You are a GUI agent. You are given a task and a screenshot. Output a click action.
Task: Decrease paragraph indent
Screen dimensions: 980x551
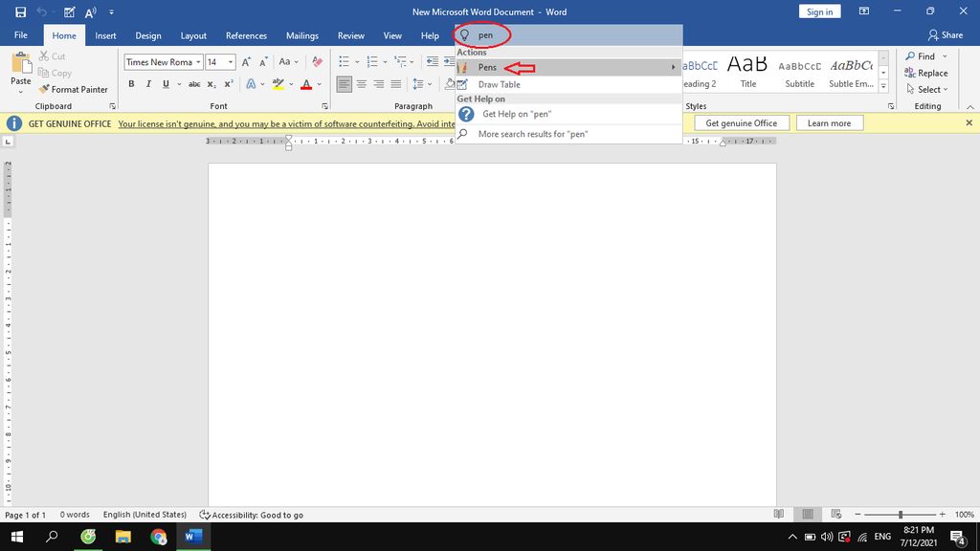pos(432,61)
